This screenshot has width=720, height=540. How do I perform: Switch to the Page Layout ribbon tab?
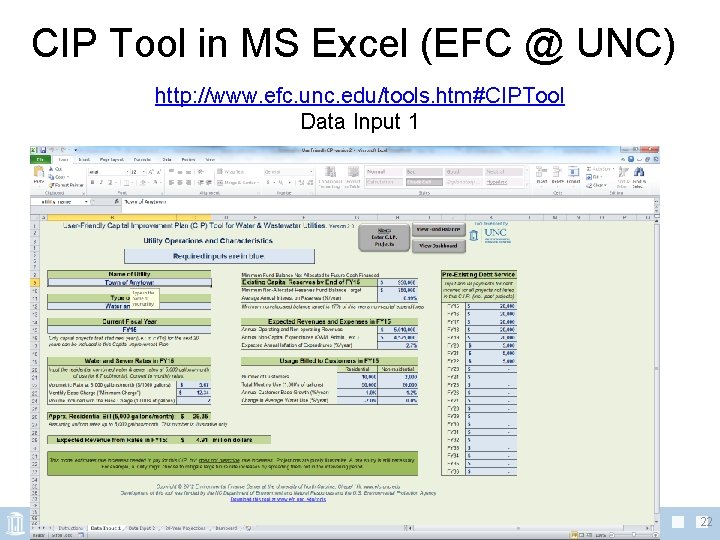pos(112,160)
